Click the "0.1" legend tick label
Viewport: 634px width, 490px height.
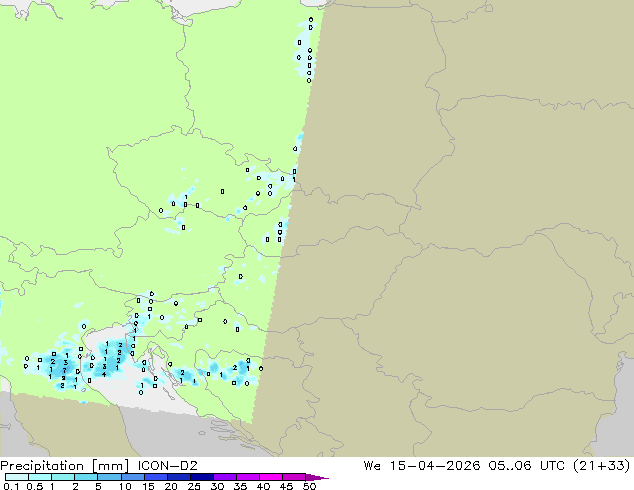12,486
